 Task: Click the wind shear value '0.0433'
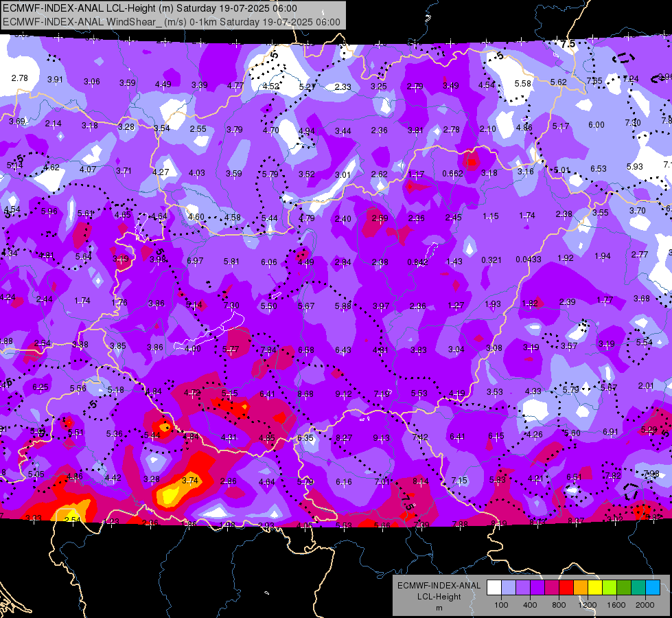tap(529, 259)
